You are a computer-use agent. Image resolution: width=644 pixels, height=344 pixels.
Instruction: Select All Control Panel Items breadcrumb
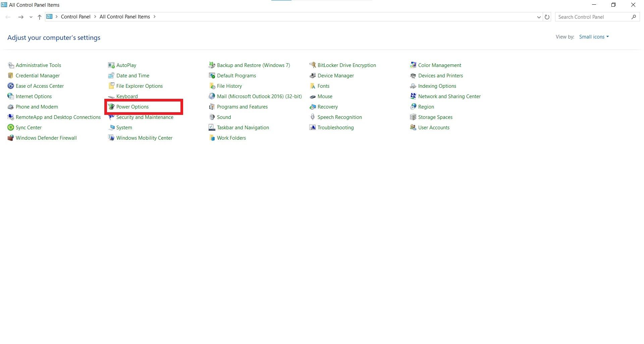point(124,17)
